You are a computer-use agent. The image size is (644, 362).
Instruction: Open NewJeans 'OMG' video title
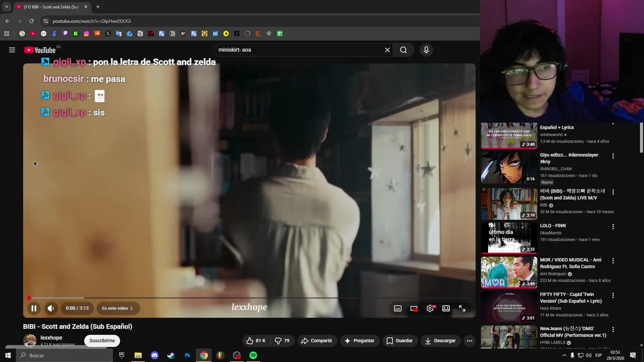(573, 332)
